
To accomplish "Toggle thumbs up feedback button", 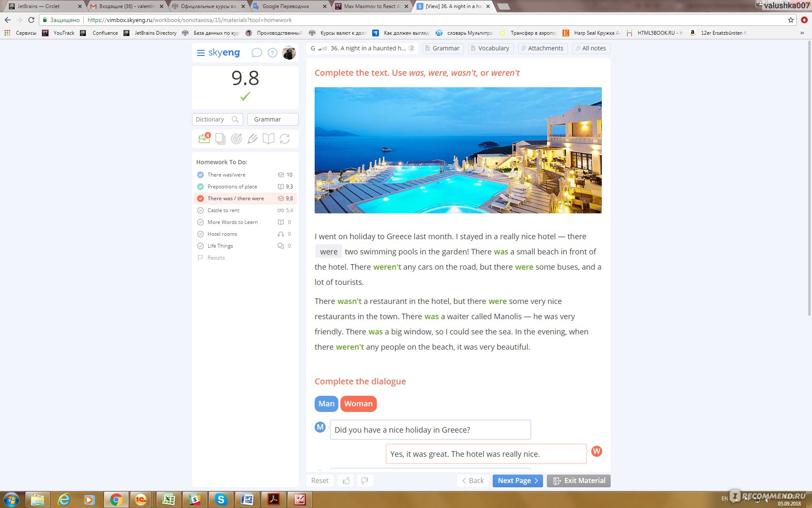I will (x=346, y=480).
